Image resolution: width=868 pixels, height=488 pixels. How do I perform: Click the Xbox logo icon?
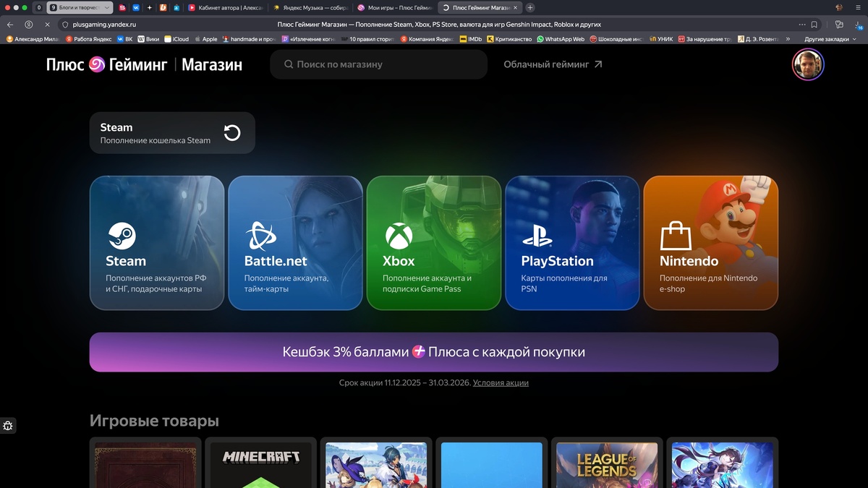[399, 236]
